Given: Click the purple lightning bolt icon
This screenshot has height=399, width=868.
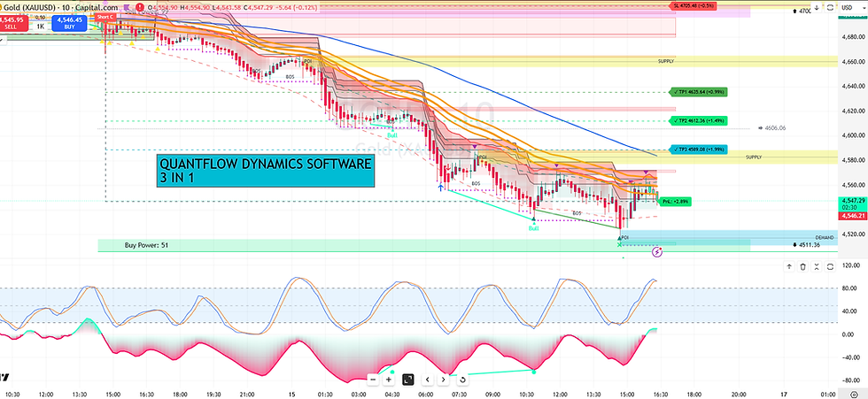Looking at the screenshot, I should (x=657, y=252).
